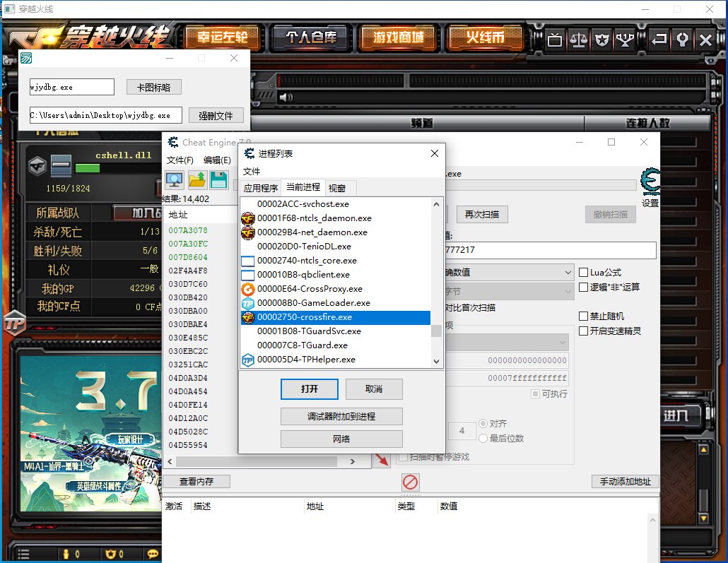This screenshot has width=728, height=563.
Task: Open the scan type dropdown 确数值
Action: [x=509, y=273]
